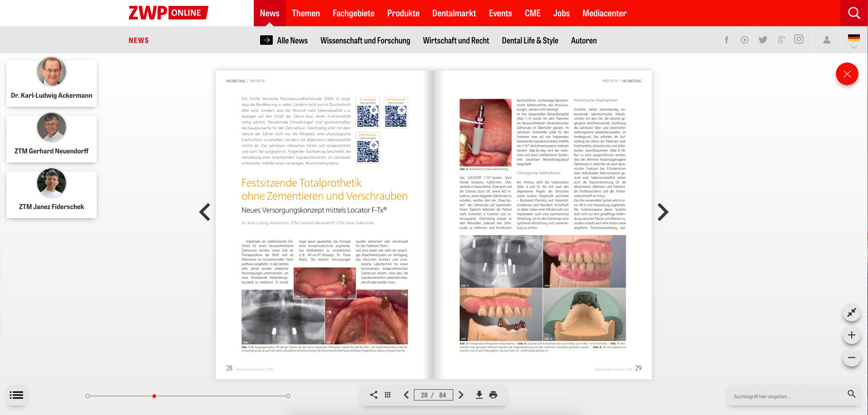Jump to the start of page slider
Viewport: 868px width, 415px height.
coord(88,396)
